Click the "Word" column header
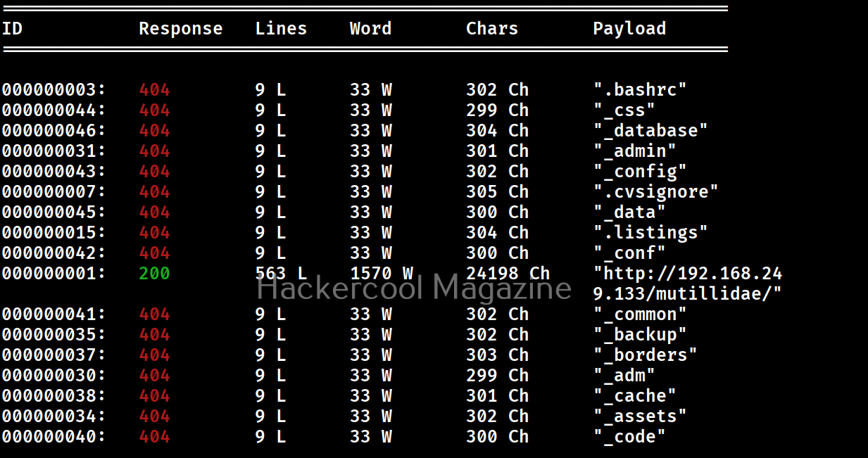Screen dimensions: 868x458 pyautogui.click(x=370, y=29)
